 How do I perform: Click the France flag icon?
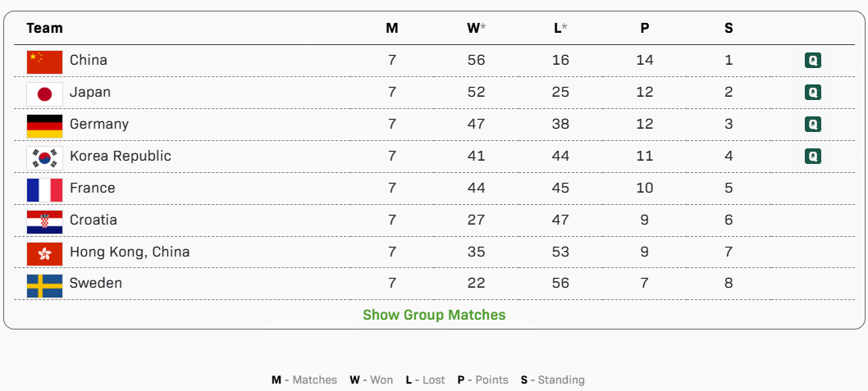point(44,189)
